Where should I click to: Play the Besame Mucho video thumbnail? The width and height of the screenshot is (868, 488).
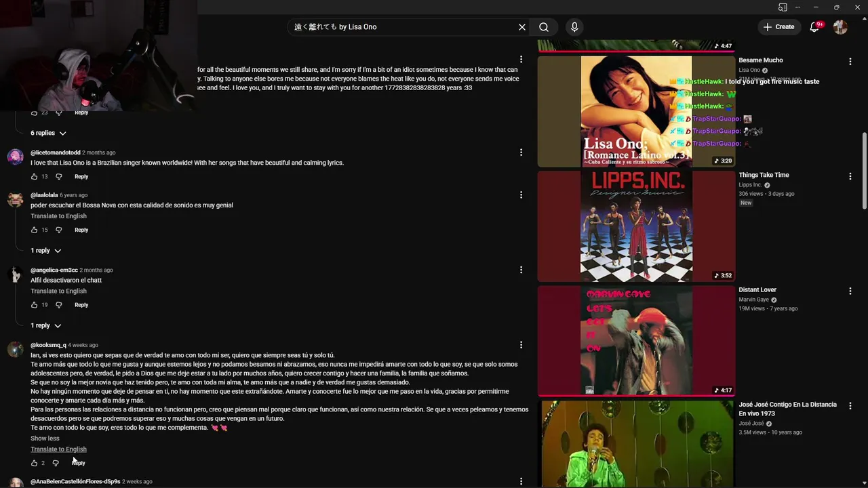click(x=636, y=111)
